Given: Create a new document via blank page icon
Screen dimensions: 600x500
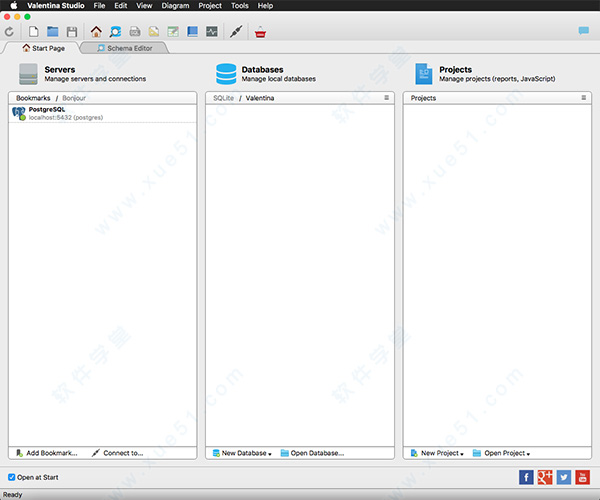Looking at the screenshot, I should pyautogui.click(x=34, y=31).
